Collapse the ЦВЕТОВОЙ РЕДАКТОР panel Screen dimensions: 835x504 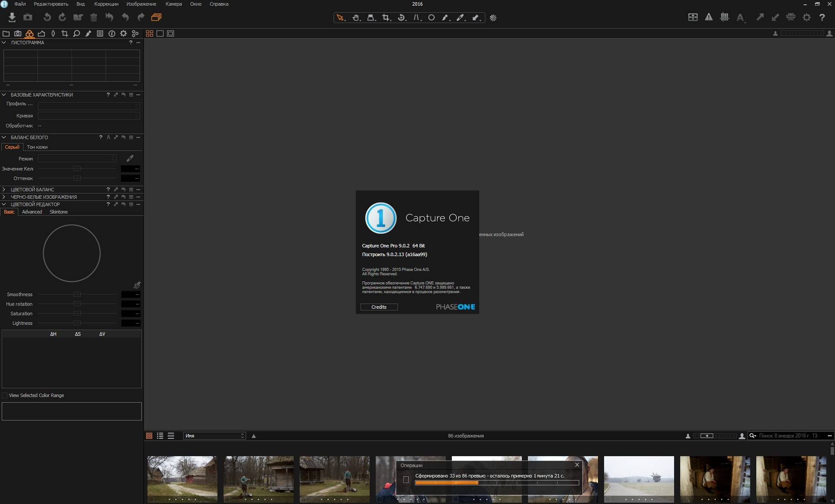coord(4,204)
